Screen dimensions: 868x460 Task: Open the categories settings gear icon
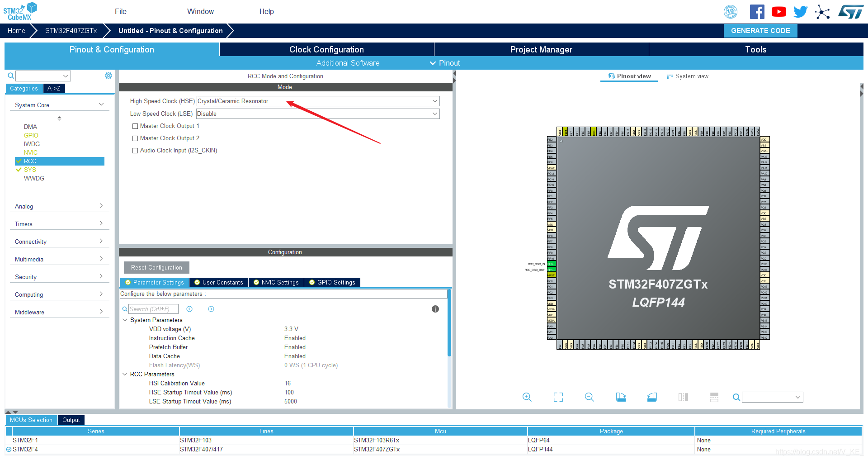click(108, 76)
